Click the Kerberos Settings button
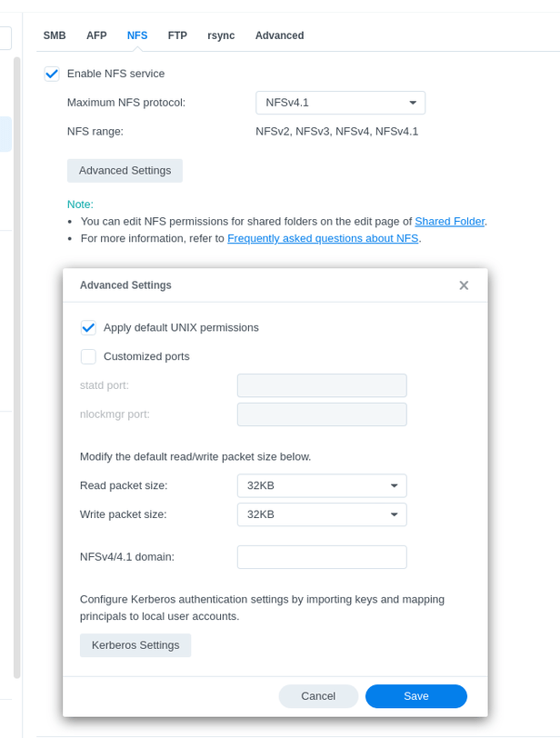The height and width of the screenshot is (738, 560). click(135, 645)
